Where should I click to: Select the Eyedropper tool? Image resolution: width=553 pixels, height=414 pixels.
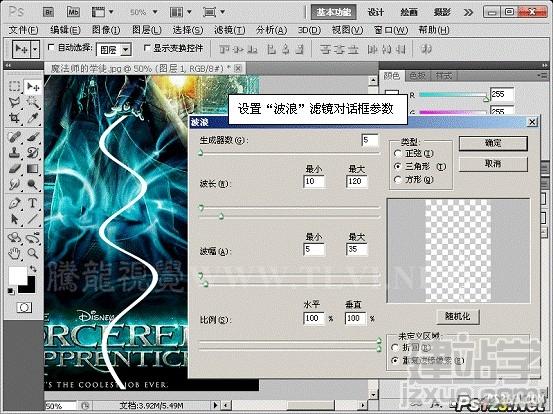[32, 118]
